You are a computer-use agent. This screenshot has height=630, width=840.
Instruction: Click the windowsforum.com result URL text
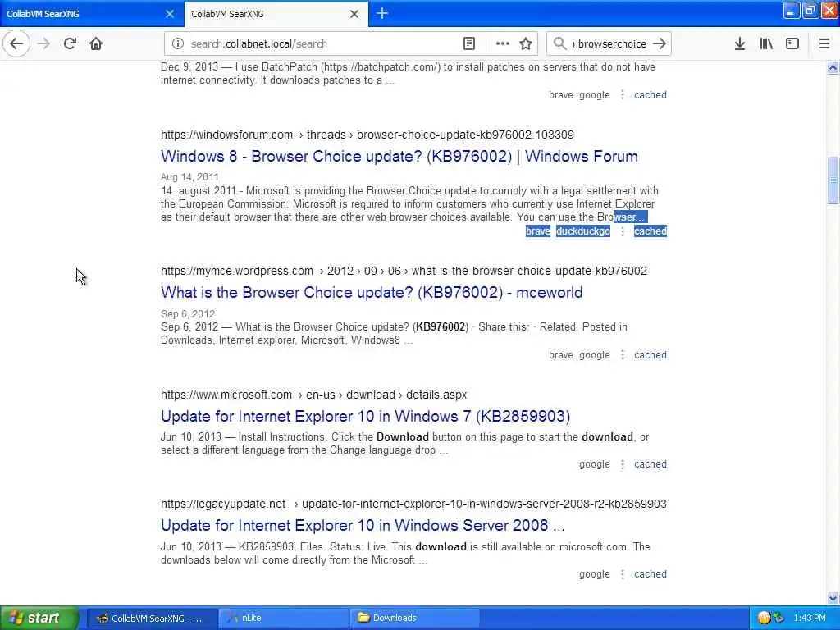point(367,135)
